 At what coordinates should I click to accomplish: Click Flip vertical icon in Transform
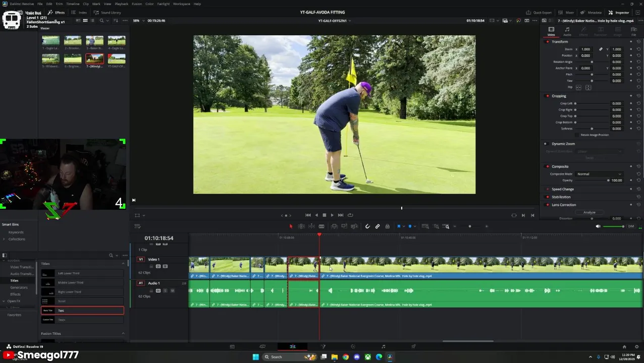click(x=588, y=87)
